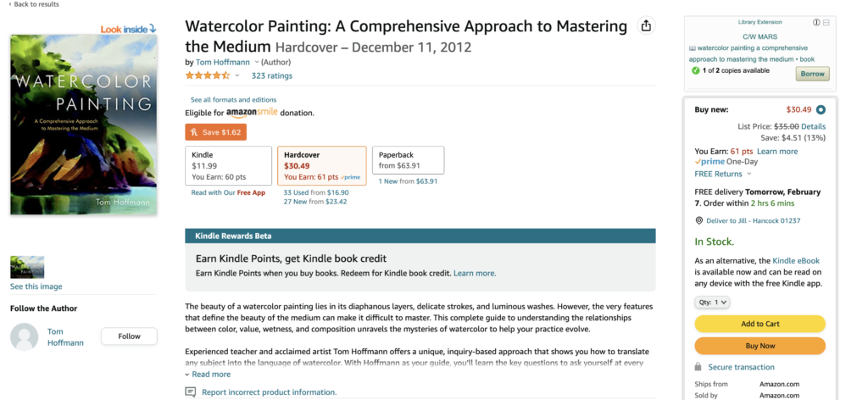Borrow the book from C/W MARS

pyautogui.click(x=813, y=74)
